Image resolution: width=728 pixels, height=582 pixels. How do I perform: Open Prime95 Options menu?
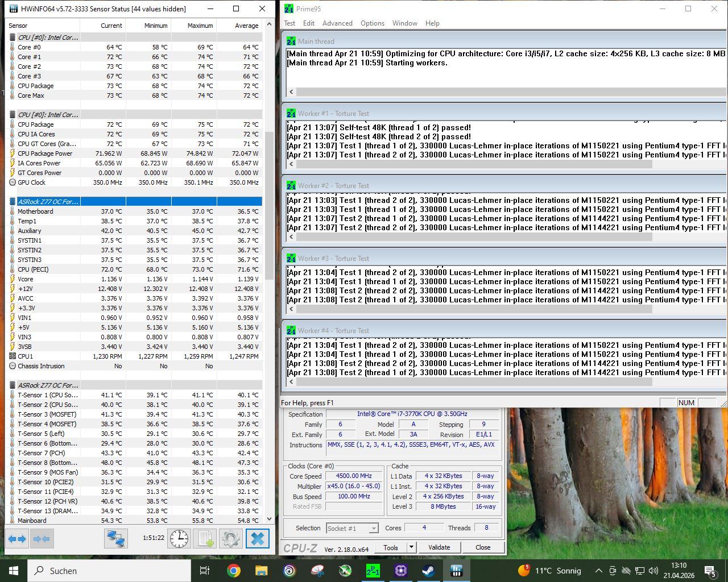click(x=373, y=23)
